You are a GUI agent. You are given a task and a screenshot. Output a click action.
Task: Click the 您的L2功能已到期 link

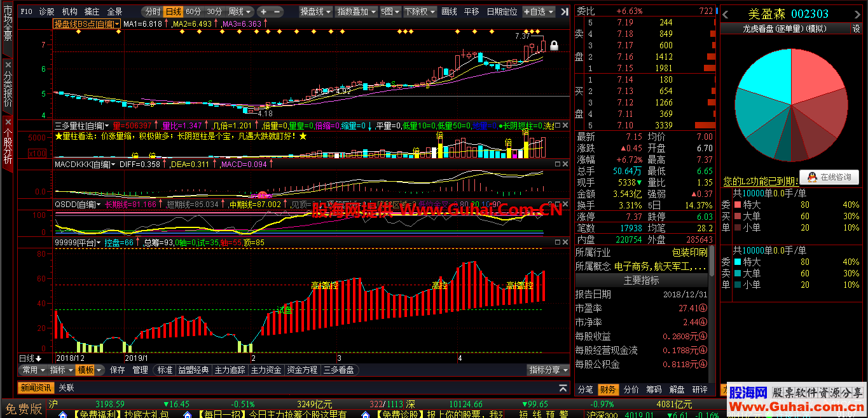click(x=761, y=182)
